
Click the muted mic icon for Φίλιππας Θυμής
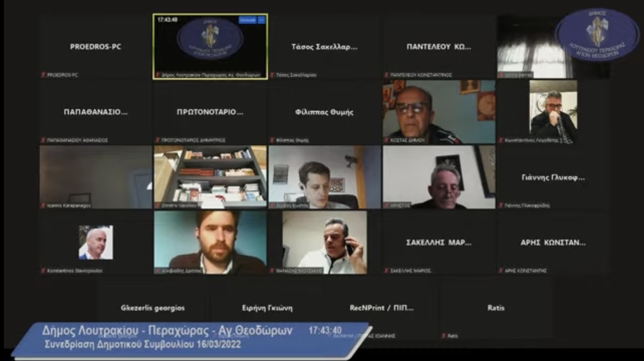pyautogui.click(x=272, y=140)
